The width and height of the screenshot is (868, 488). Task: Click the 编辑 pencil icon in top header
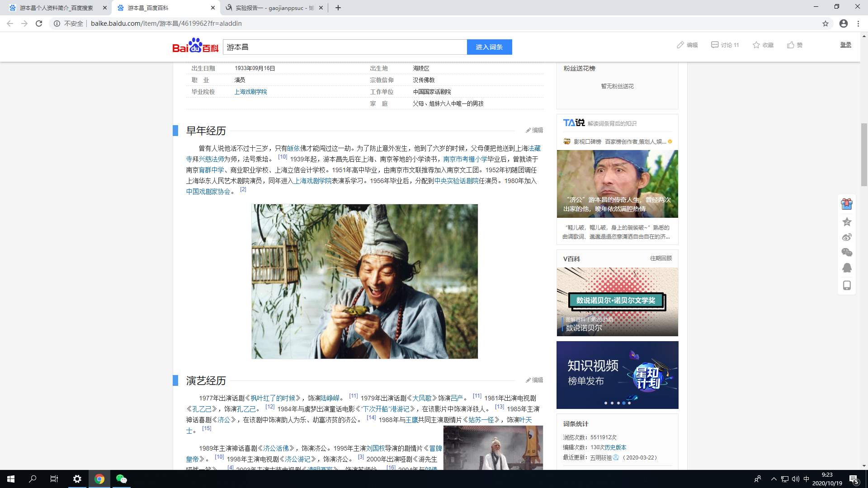[680, 45]
